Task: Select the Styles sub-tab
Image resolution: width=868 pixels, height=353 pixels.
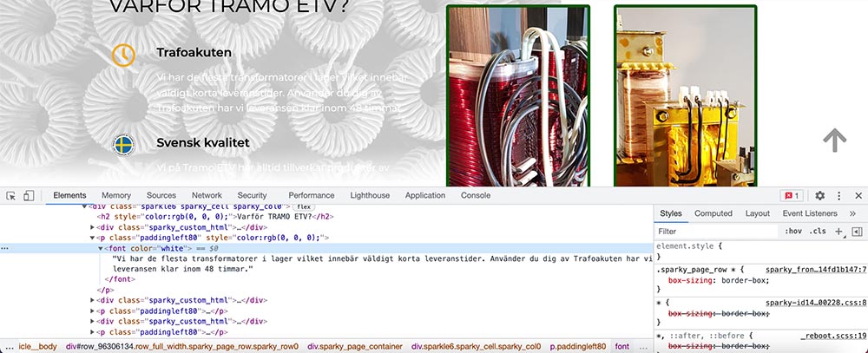Action: (671, 213)
